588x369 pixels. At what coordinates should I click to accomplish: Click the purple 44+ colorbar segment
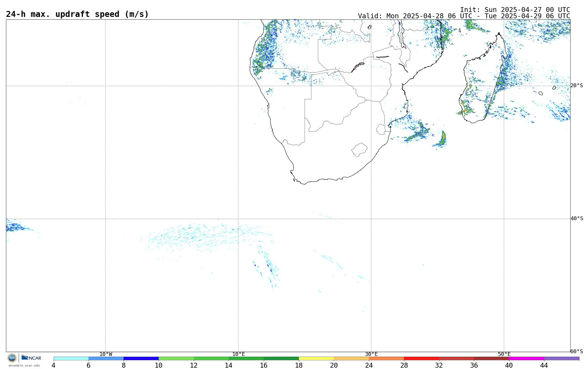pos(561,359)
